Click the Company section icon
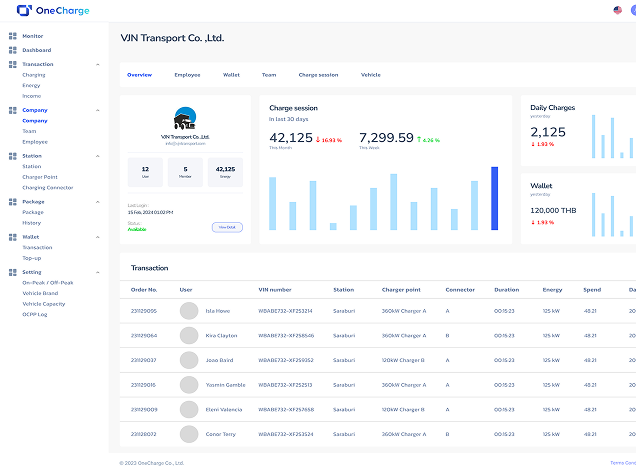Screen dimensions: 636x474 pyautogui.click(x=13, y=110)
